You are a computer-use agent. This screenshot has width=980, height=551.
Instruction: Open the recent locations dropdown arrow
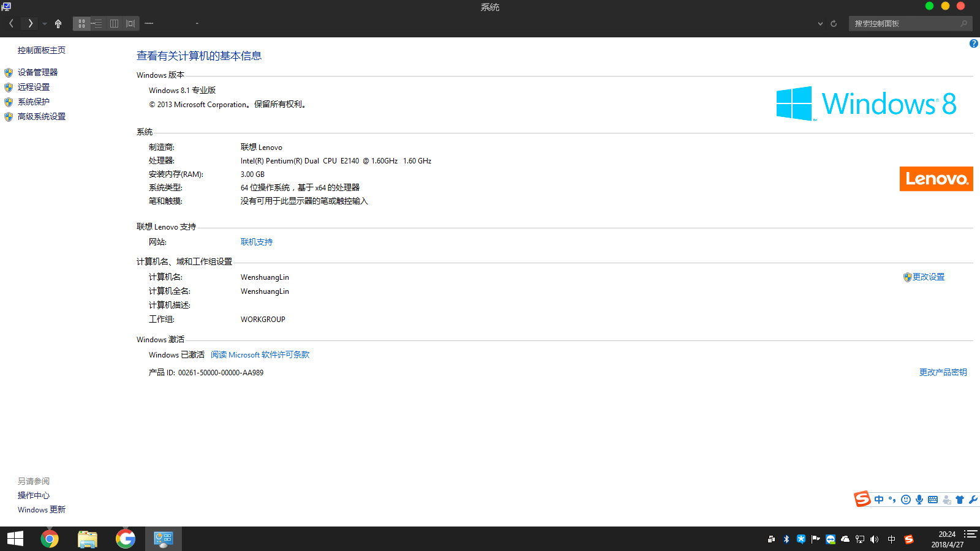coord(45,24)
